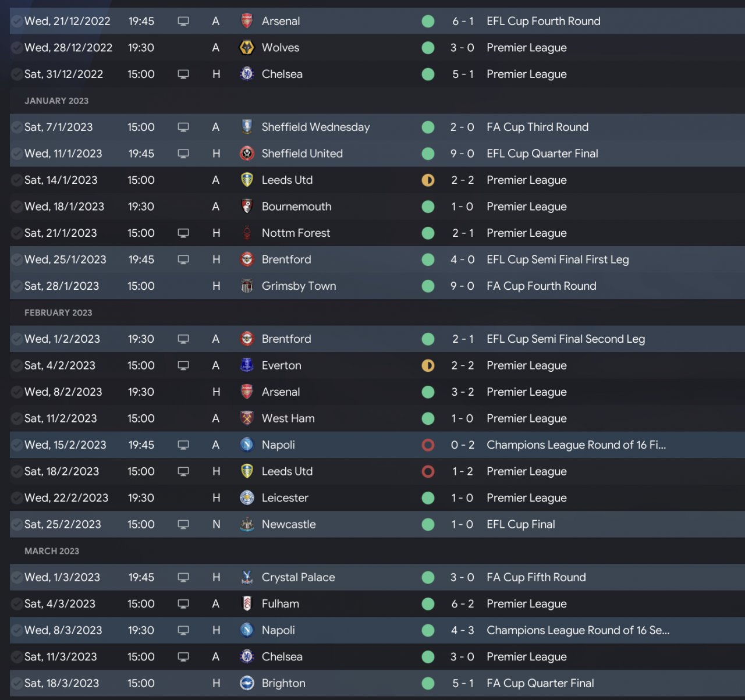
Task: Open the EFL Cup Final competition link
Action: [521, 524]
